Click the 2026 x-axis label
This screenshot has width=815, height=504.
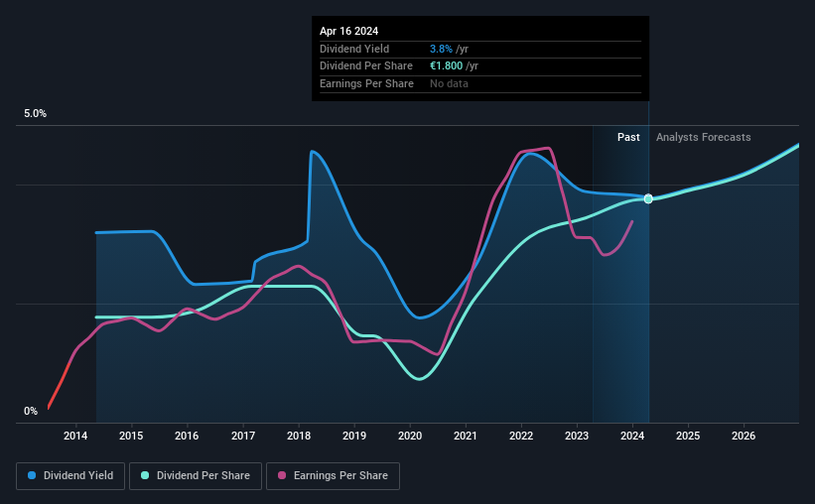[x=744, y=436]
